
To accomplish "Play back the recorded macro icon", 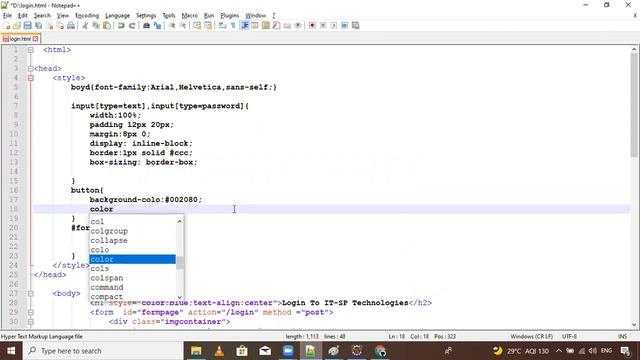I will (x=333, y=25).
